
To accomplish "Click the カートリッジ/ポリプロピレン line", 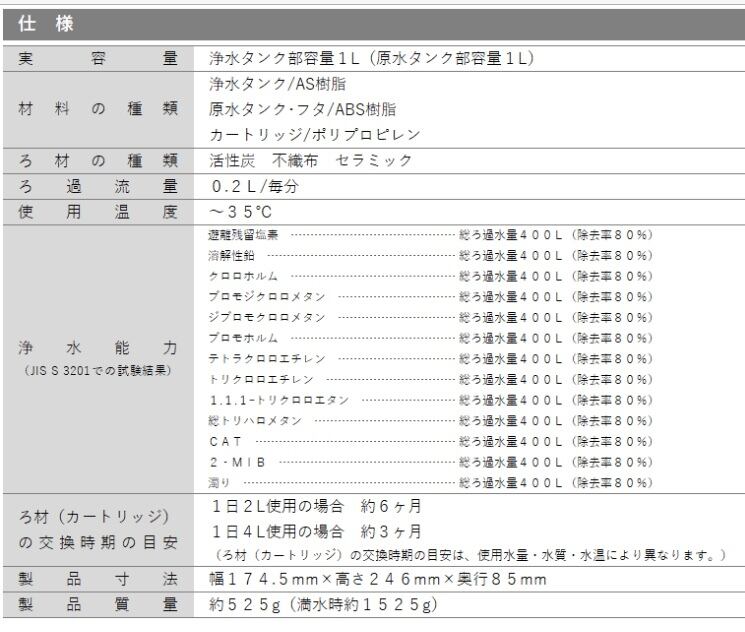I will click(315, 135).
